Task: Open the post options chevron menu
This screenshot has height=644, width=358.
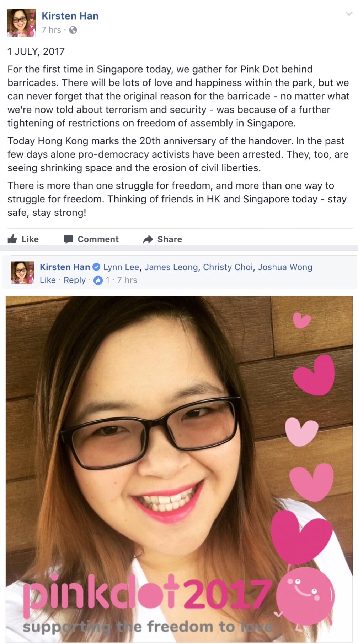Action: click(349, 14)
